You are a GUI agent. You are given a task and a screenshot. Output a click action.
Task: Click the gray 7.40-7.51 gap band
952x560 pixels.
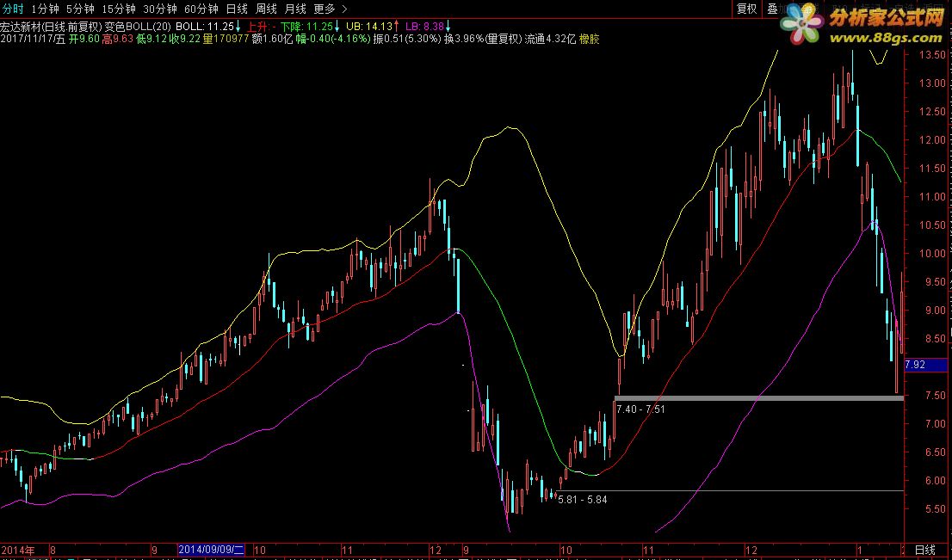tap(759, 398)
